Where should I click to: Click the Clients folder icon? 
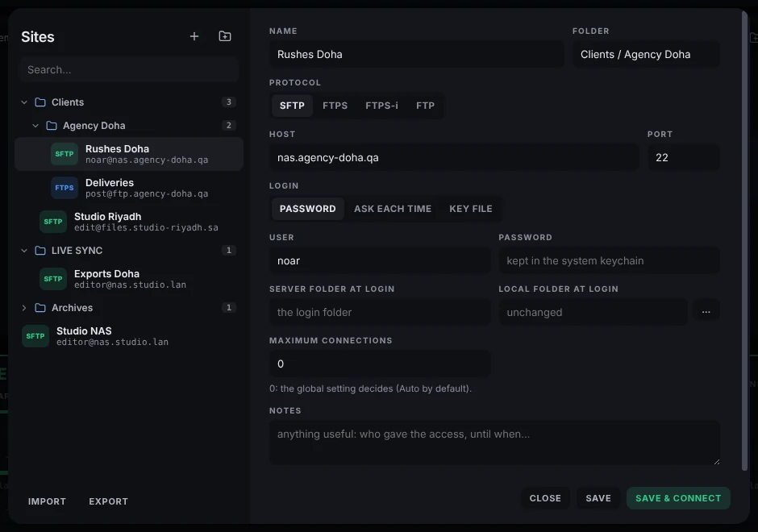click(40, 102)
